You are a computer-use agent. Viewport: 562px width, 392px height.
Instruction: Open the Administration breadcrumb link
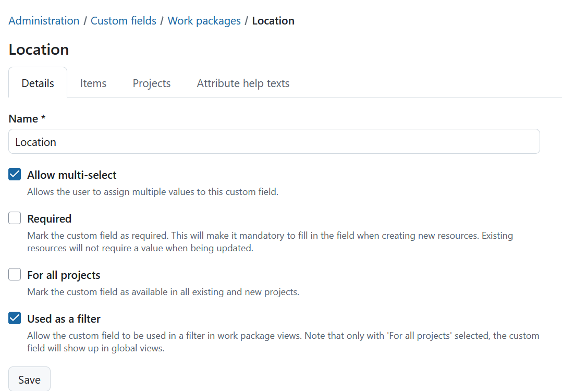(44, 20)
